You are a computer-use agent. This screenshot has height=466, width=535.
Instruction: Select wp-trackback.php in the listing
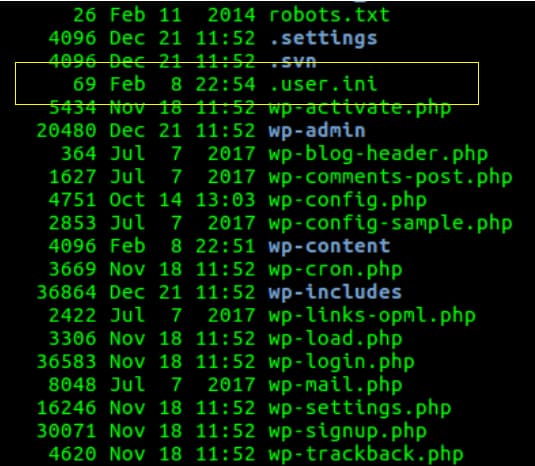366,454
